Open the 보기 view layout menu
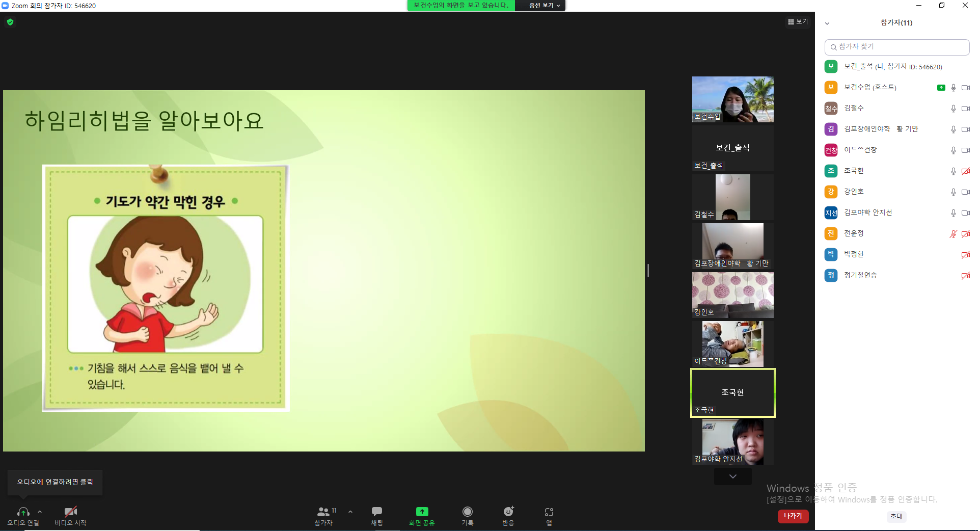Image resolution: width=980 pixels, height=531 pixels. point(798,22)
